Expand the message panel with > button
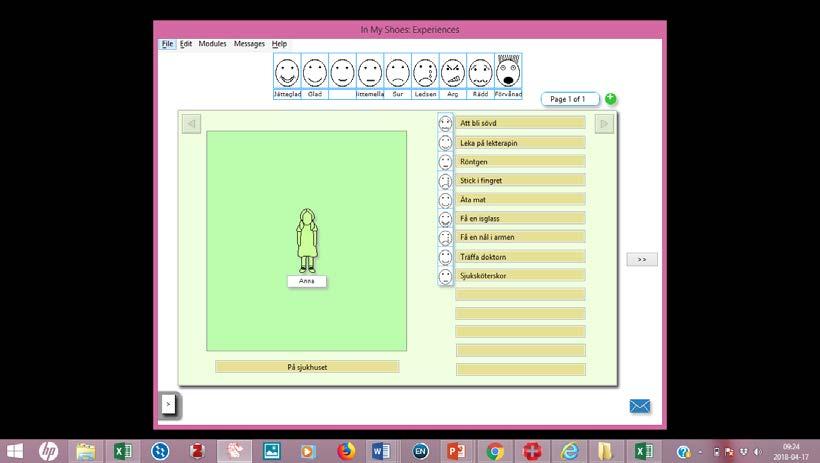820x463 pixels. 168,404
